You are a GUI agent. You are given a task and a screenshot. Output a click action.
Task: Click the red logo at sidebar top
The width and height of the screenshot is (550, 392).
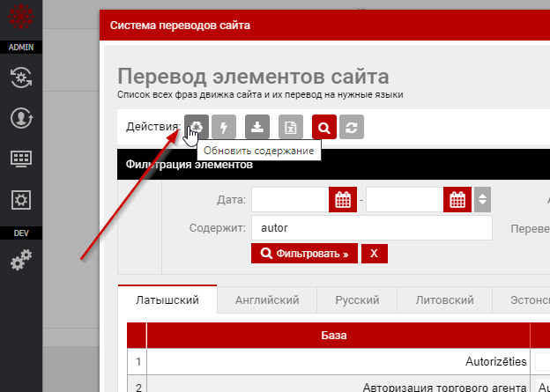(21, 18)
